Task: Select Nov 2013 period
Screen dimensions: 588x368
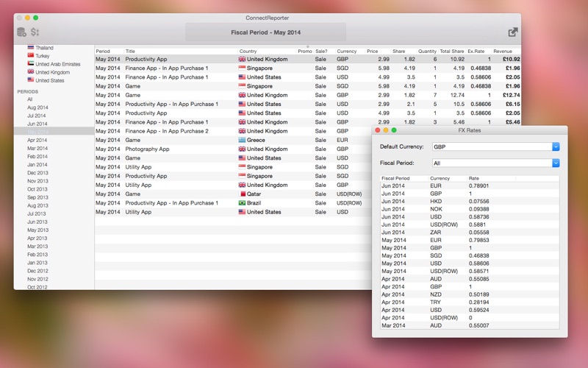Action: point(37,181)
